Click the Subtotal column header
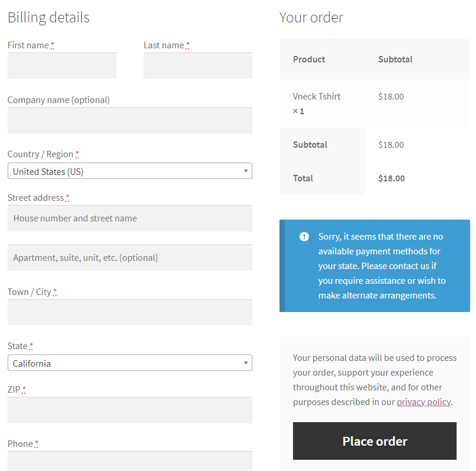 [x=396, y=59]
